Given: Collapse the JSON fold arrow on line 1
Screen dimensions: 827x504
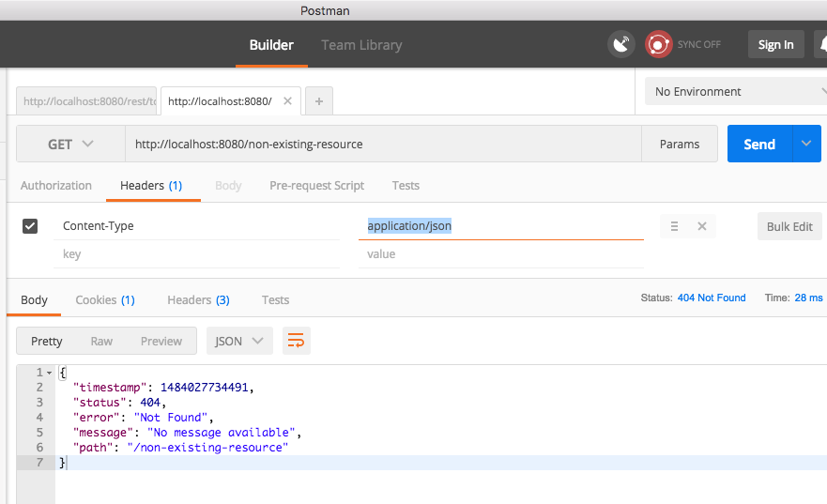Looking at the screenshot, I should (x=49, y=373).
